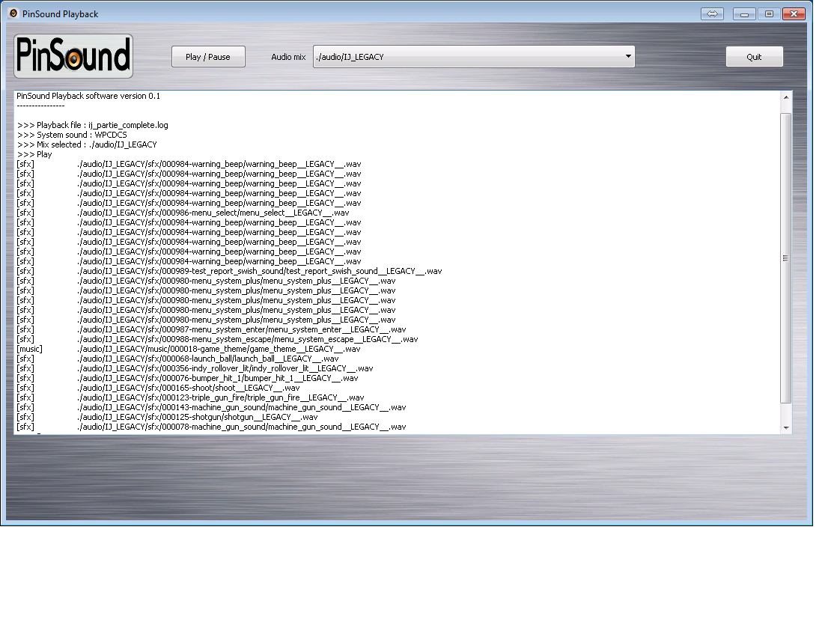Click the 000986-menu_select log entry

click(183, 213)
